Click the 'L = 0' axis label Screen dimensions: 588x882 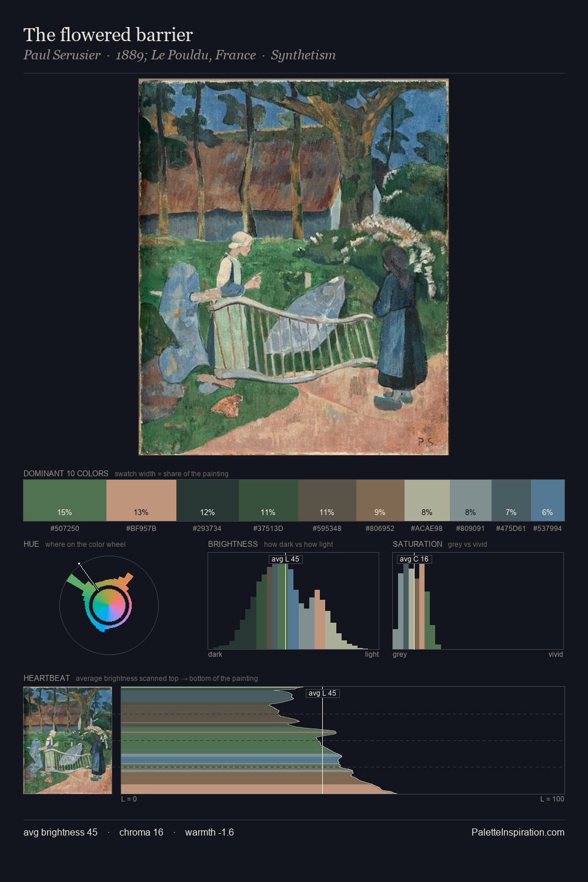(129, 799)
